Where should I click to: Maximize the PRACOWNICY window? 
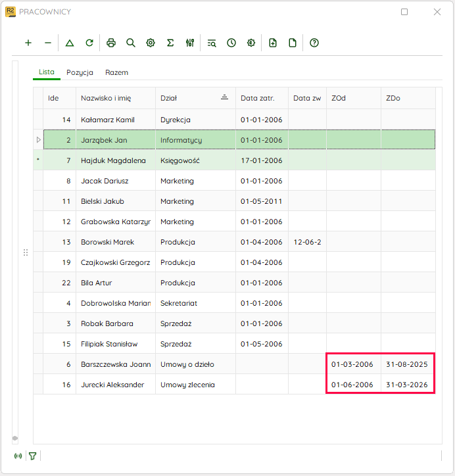pos(404,12)
